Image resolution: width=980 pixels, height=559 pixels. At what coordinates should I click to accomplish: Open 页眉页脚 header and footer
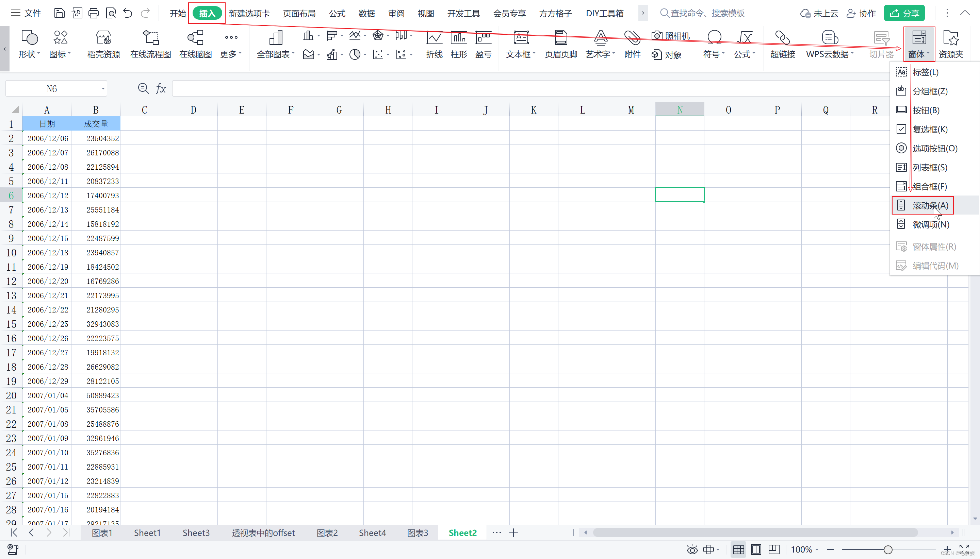[561, 45]
